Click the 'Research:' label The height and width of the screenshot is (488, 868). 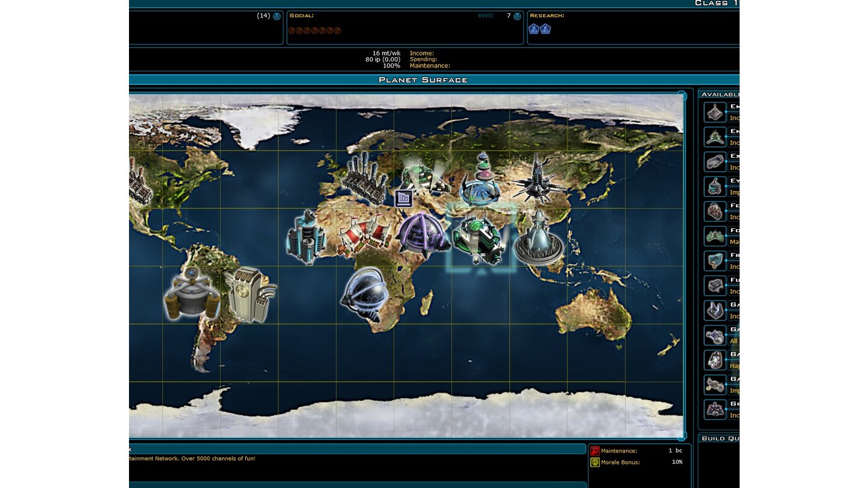coord(547,16)
